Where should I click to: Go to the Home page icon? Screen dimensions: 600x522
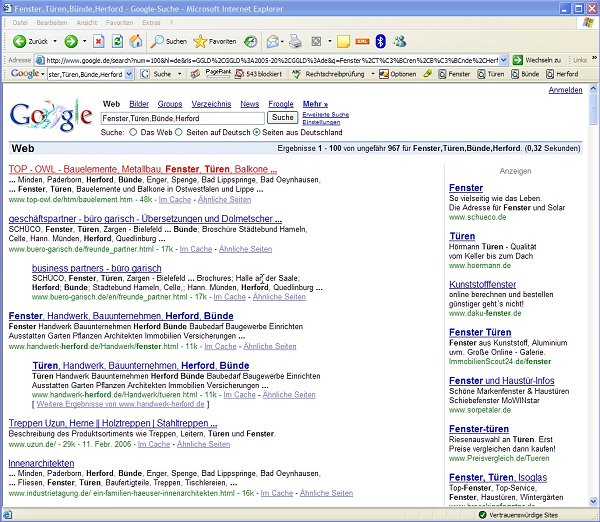pyautogui.click(x=135, y=41)
